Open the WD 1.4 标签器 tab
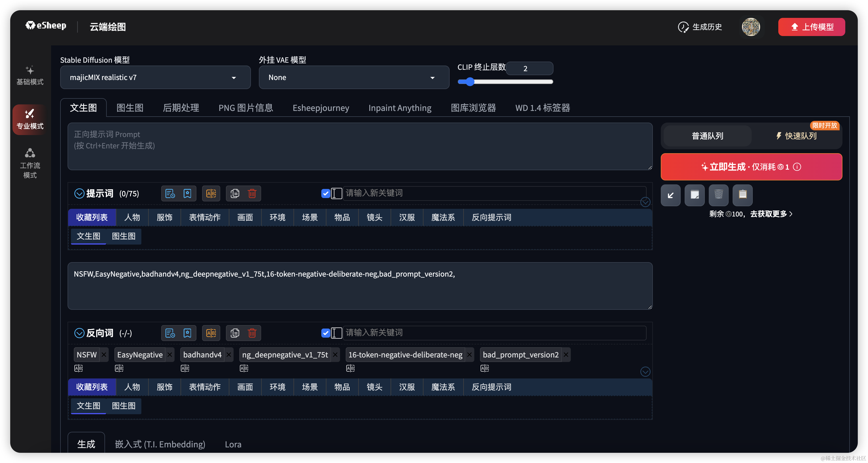 (x=542, y=108)
